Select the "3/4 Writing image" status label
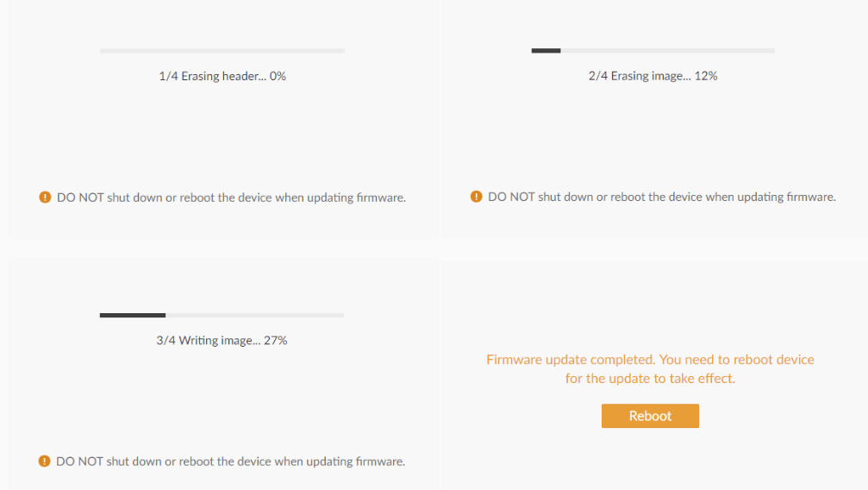Viewport: 868px width, 490px height. 222,341
